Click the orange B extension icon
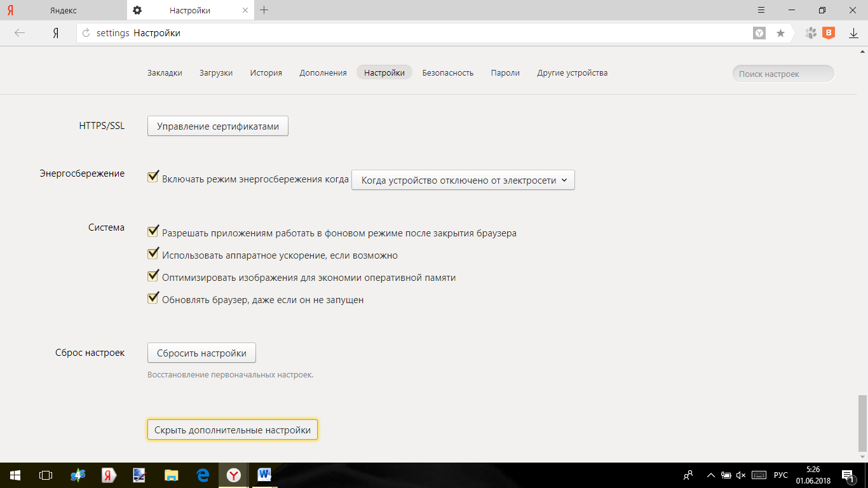The image size is (868, 488). tap(829, 33)
